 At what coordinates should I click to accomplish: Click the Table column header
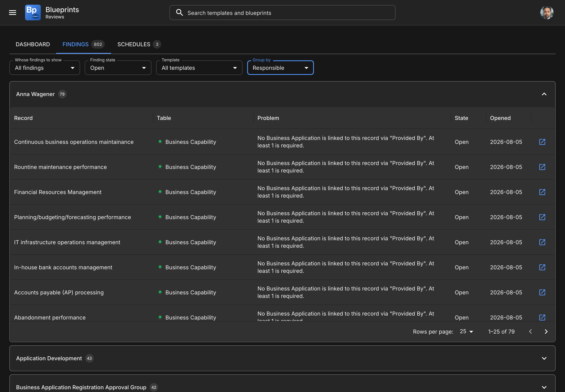[164, 118]
